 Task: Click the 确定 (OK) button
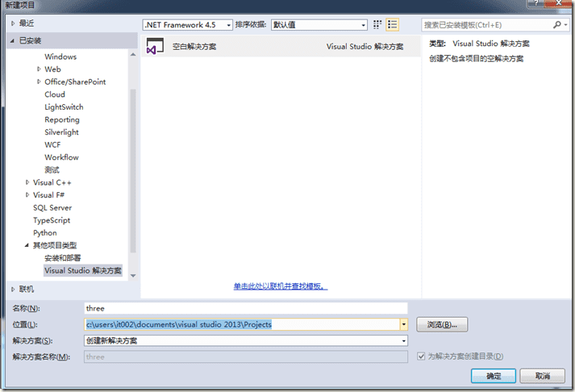[x=494, y=376]
